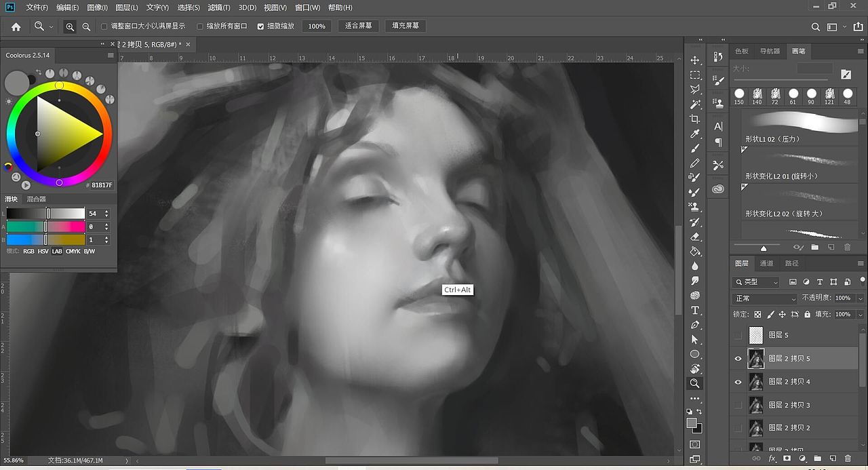868x470 pixels.
Task: Select the Brush tool
Action: 695,149
